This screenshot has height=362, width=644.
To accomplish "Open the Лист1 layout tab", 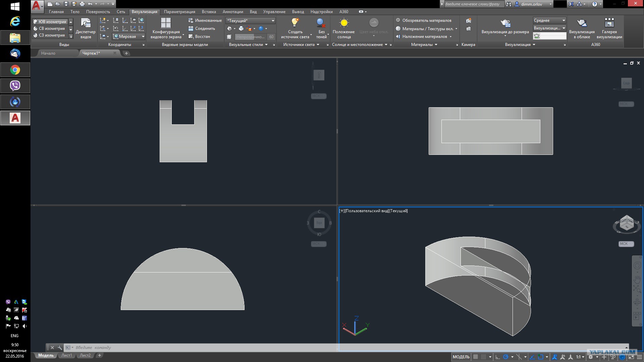I will tap(66, 355).
